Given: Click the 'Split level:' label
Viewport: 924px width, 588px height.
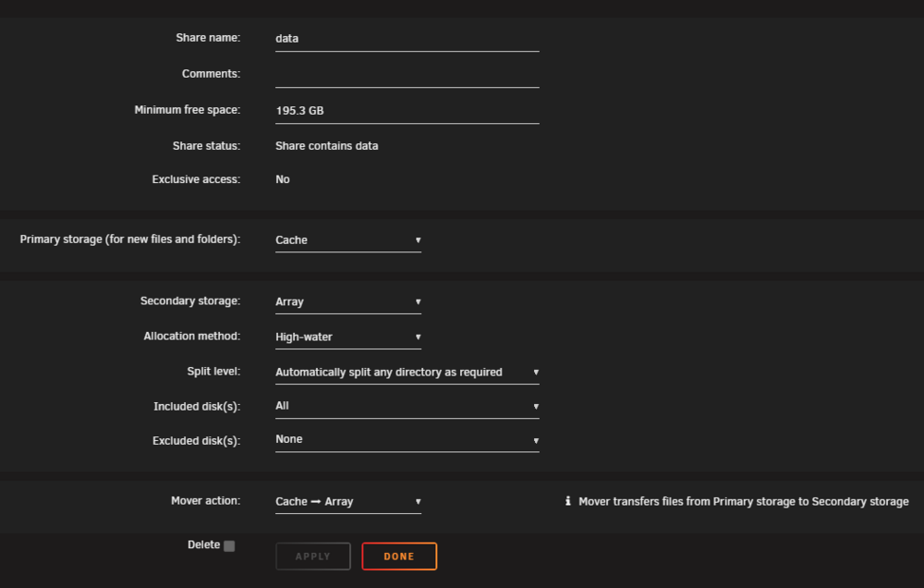Looking at the screenshot, I should (x=213, y=372).
